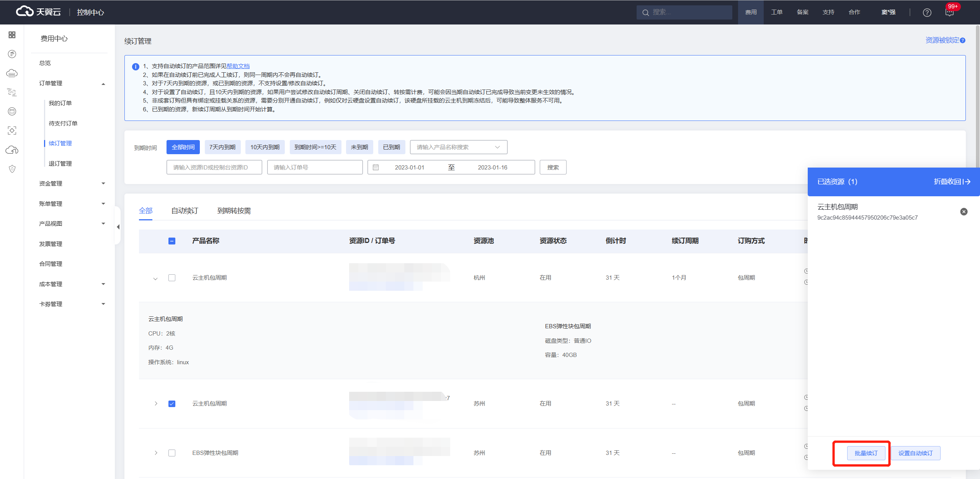980x479 pixels.
Task: Click the grid dashboard icon in left rail
Action: [12, 35]
